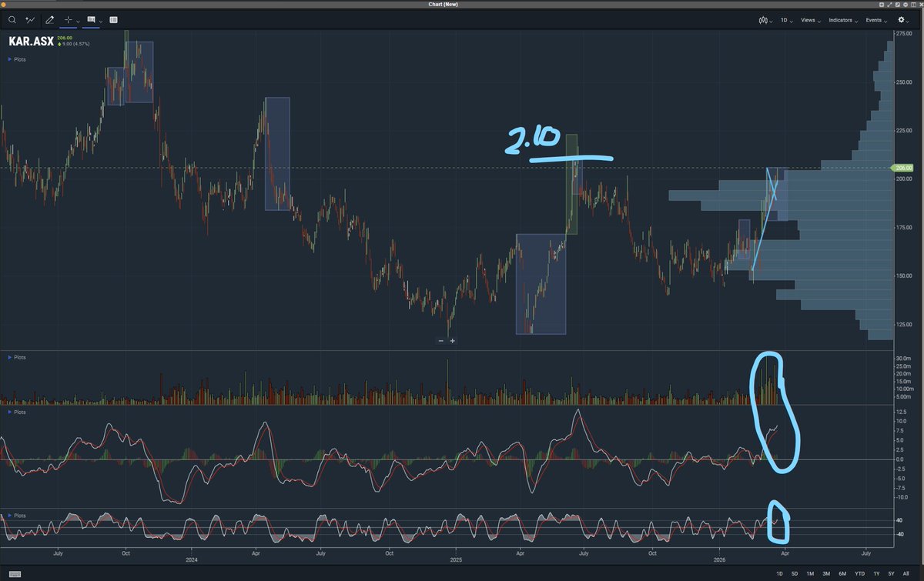
Task: Click the add comparison line-chart icon
Action: [x=31, y=19]
